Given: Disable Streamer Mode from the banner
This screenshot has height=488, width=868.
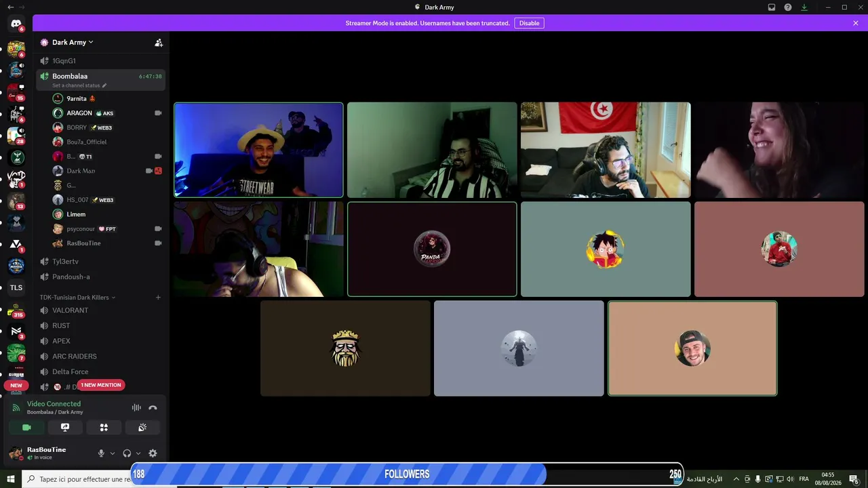Looking at the screenshot, I should 529,23.
